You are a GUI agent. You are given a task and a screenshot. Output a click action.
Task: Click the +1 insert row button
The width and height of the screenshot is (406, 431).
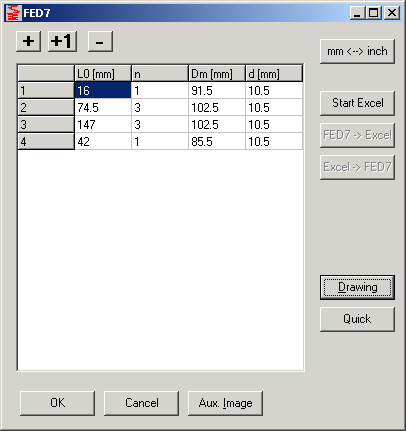click(62, 42)
